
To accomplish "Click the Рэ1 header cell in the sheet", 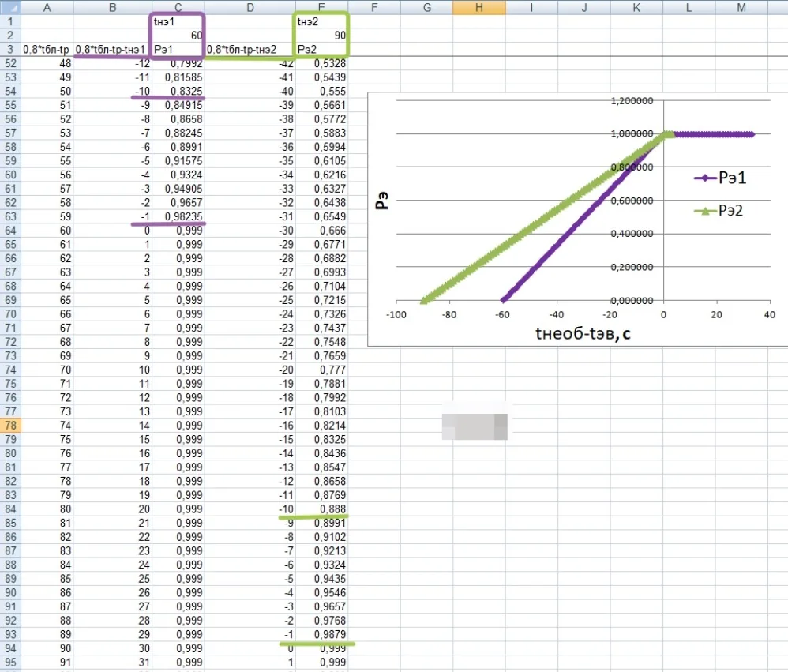I will click(x=178, y=49).
